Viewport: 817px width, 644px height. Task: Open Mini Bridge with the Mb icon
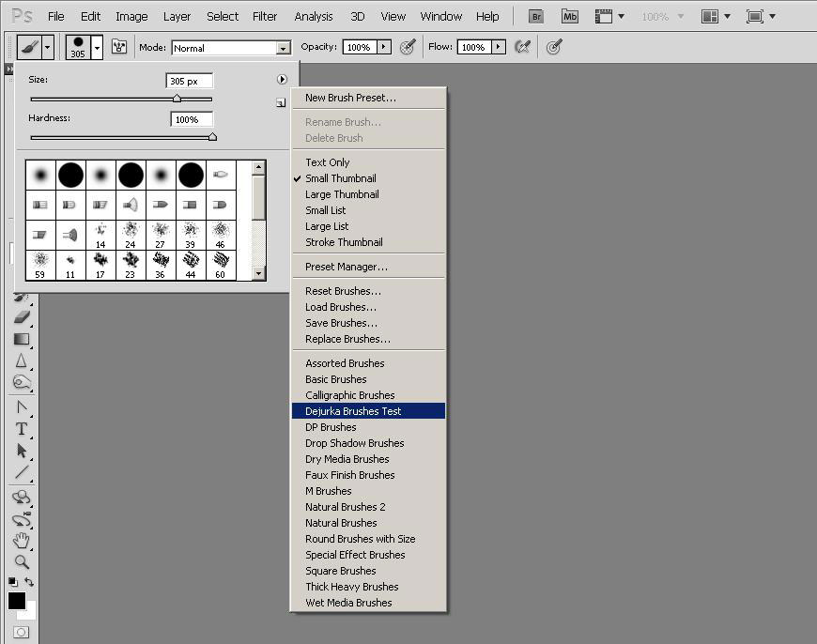tap(570, 16)
